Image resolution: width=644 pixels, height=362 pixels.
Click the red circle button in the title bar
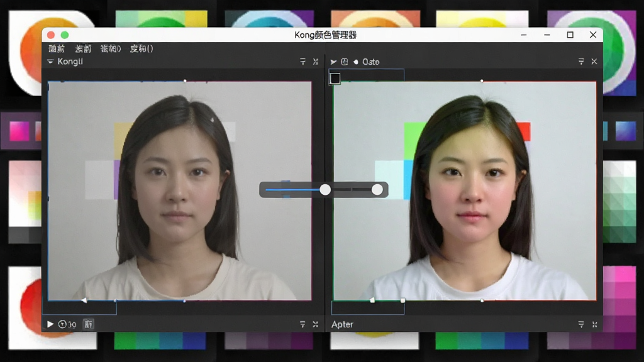pos(51,35)
